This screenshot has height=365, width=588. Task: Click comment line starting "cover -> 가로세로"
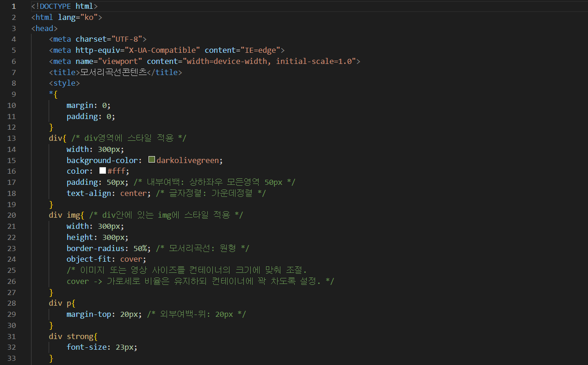tap(200, 281)
